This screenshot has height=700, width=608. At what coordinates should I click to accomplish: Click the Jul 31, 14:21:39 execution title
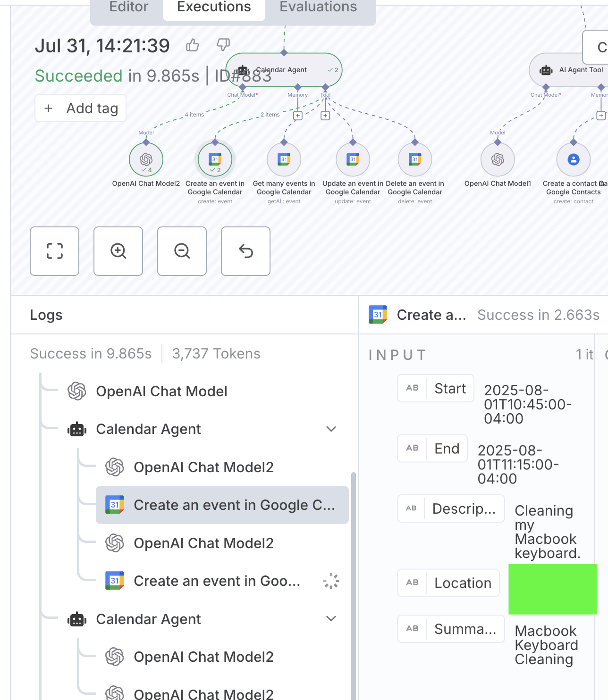(102, 46)
